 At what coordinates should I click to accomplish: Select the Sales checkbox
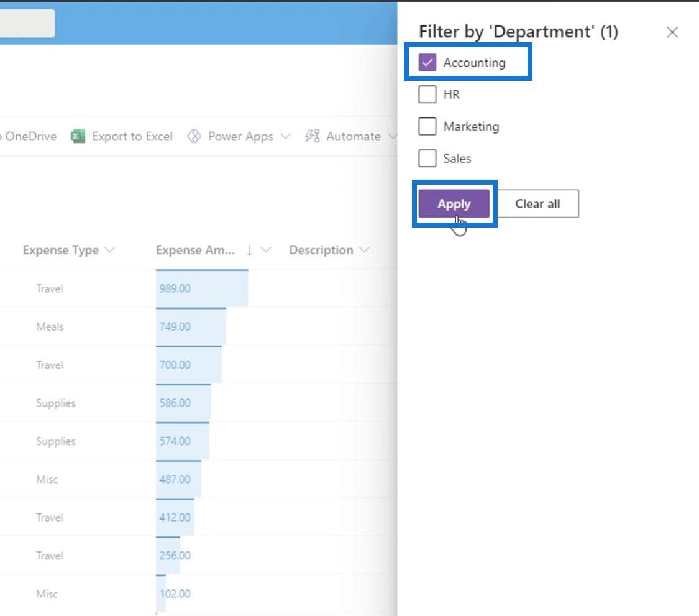tap(427, 159)
